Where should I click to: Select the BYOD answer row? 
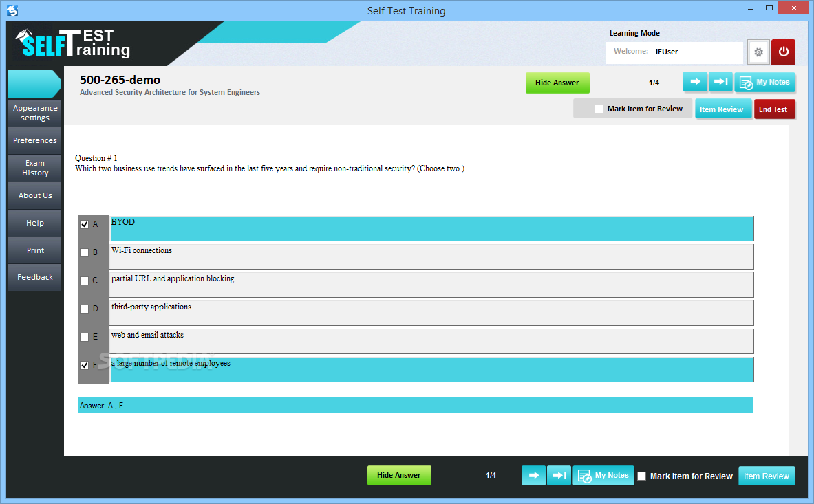pyautogui.click(x=431, y=229)
